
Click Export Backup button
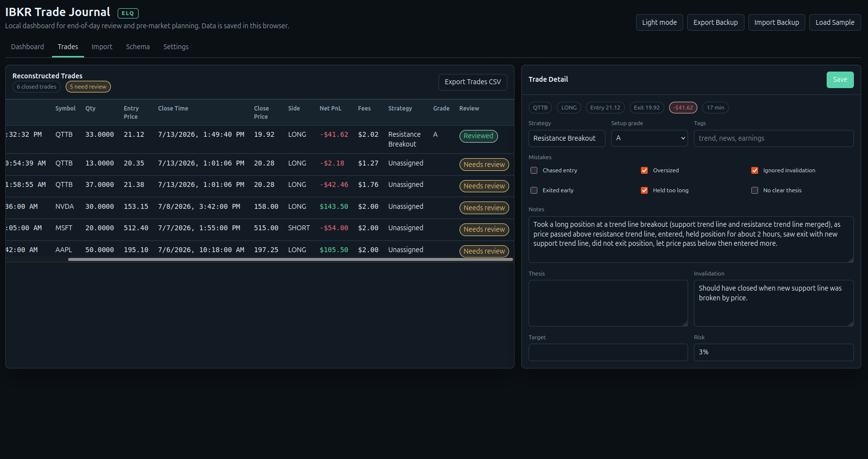click(715, 22)
